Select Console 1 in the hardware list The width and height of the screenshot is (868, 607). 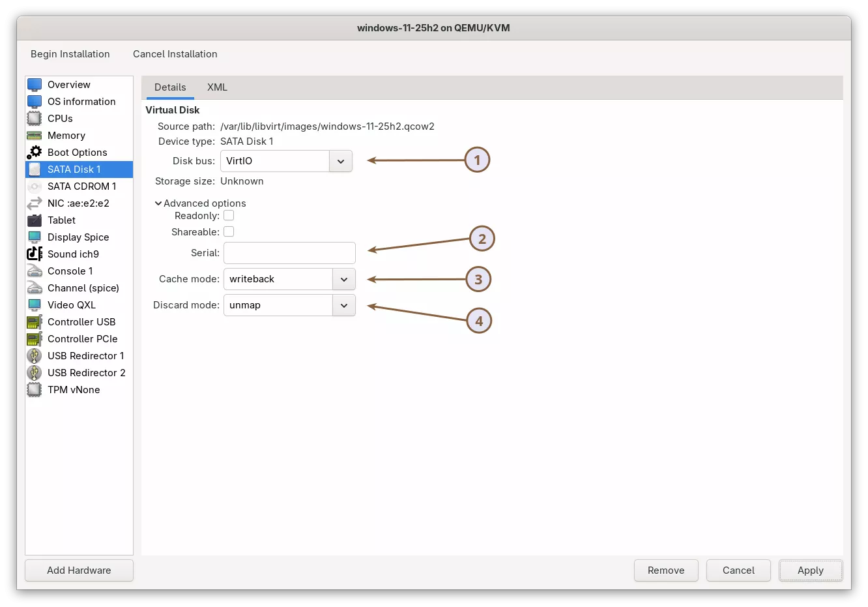click(x=79, y=271)
